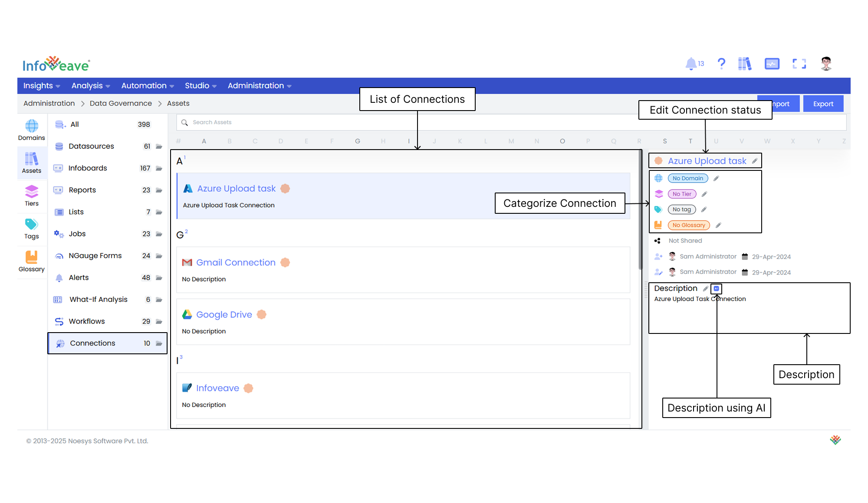
Task: Click status dot beside Gmail Connection
Action: point(285,262)
